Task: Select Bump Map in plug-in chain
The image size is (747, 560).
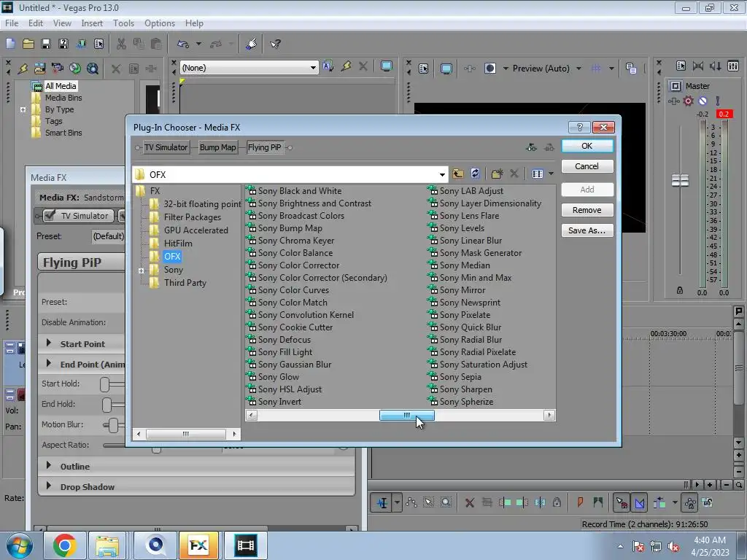Action: click(x=217, y=147)
